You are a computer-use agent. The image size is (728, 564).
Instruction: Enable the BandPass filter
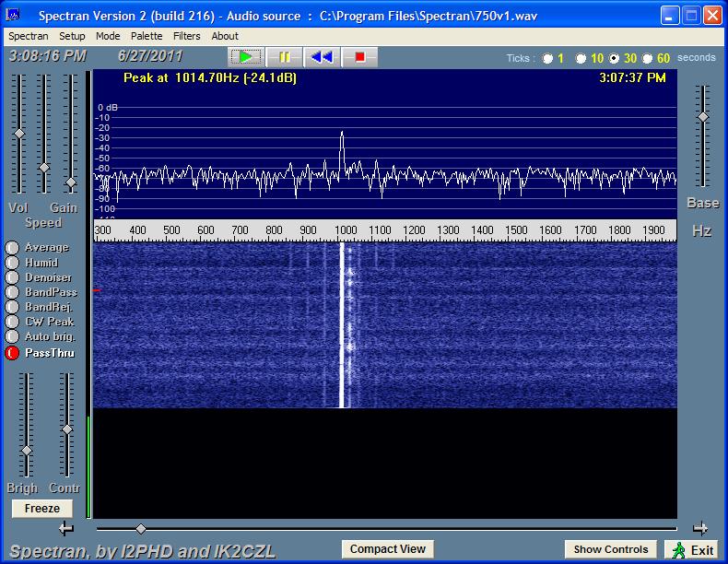pos(12,292)
